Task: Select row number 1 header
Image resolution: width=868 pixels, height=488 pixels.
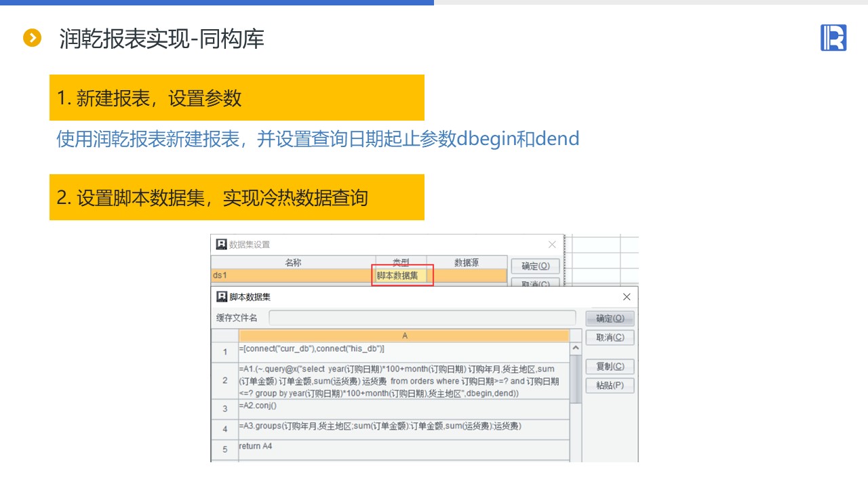Action: [x=225, y=352]
